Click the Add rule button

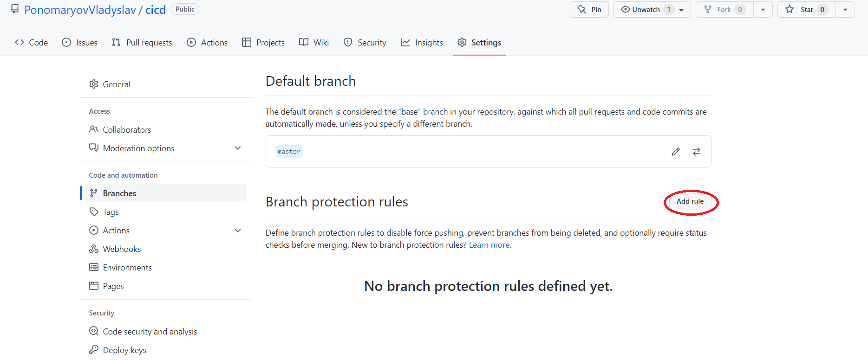tap(690, 201)
